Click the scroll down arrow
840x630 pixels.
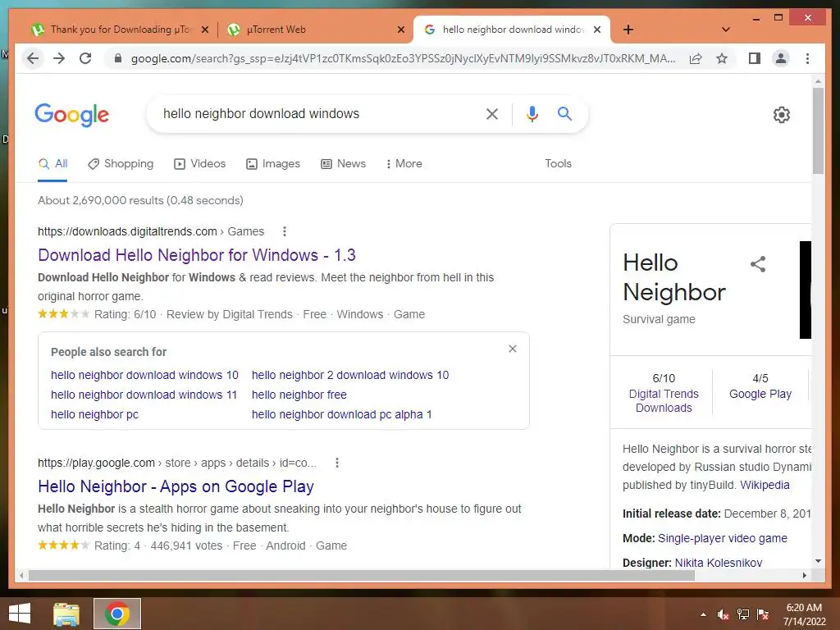pos(818,561)
